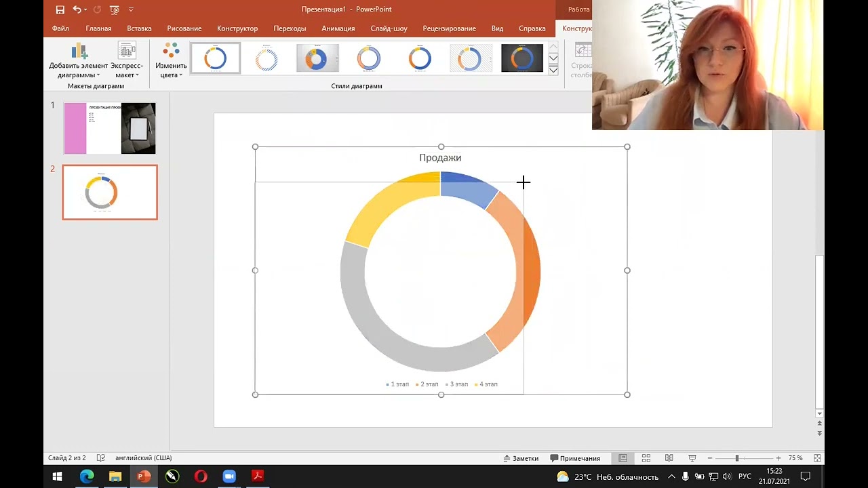
Task: Switch to the Главная tab
Action: tap(98, 28)
